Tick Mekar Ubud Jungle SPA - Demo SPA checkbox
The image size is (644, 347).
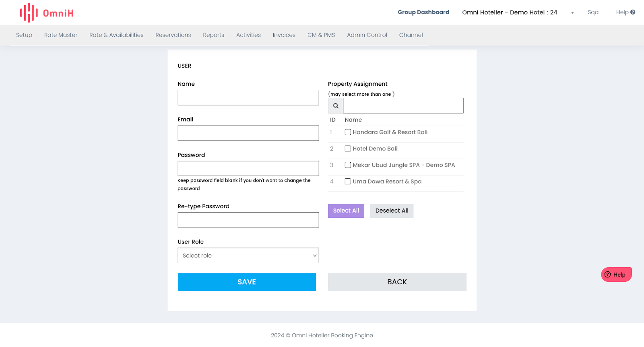point(348,165)
